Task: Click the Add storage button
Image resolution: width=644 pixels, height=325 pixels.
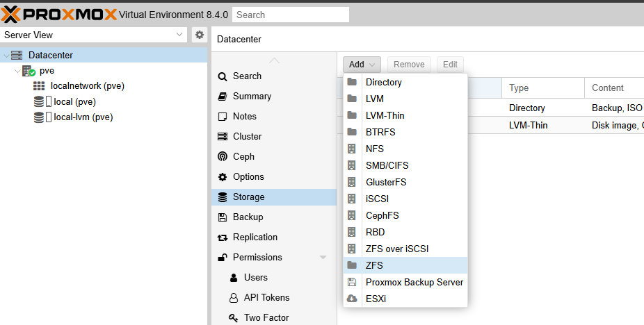Action: coord(362,65)
